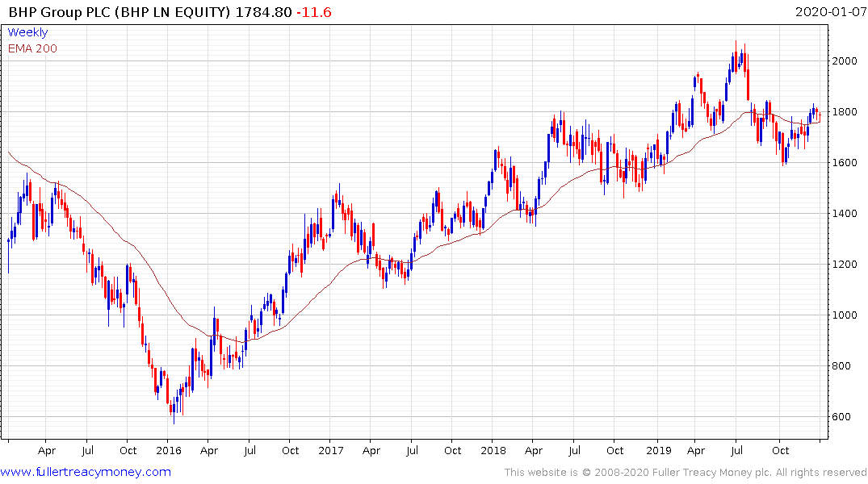This screenshot has width=868, height=484.
Task: Click the 600 price axis label
Action: pos(845,417)
